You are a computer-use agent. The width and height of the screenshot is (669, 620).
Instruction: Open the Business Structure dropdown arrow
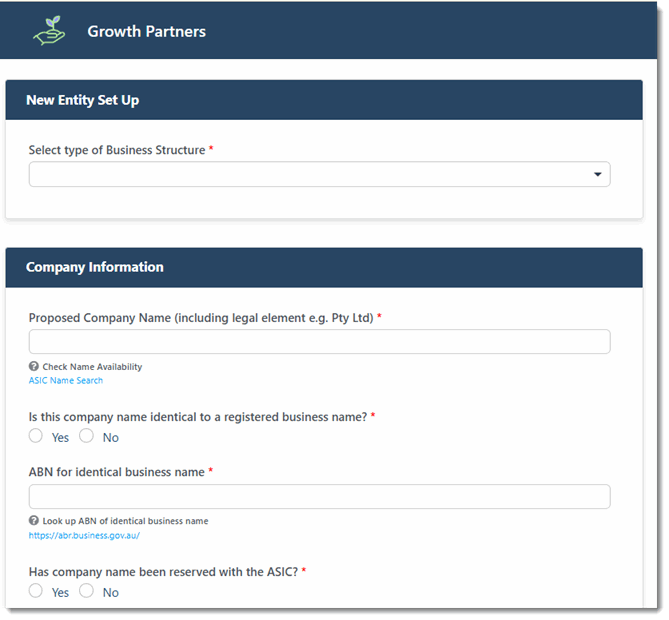coord(597,174)
